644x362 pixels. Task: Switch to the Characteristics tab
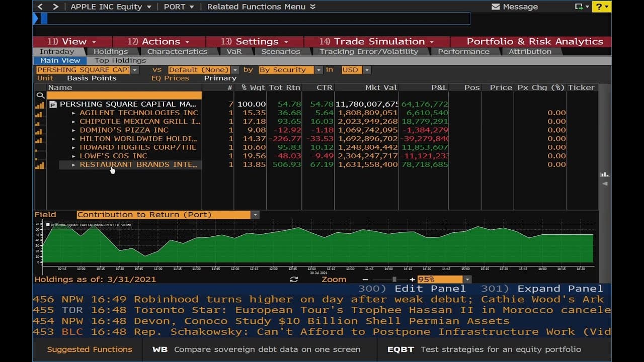point(177,51)
